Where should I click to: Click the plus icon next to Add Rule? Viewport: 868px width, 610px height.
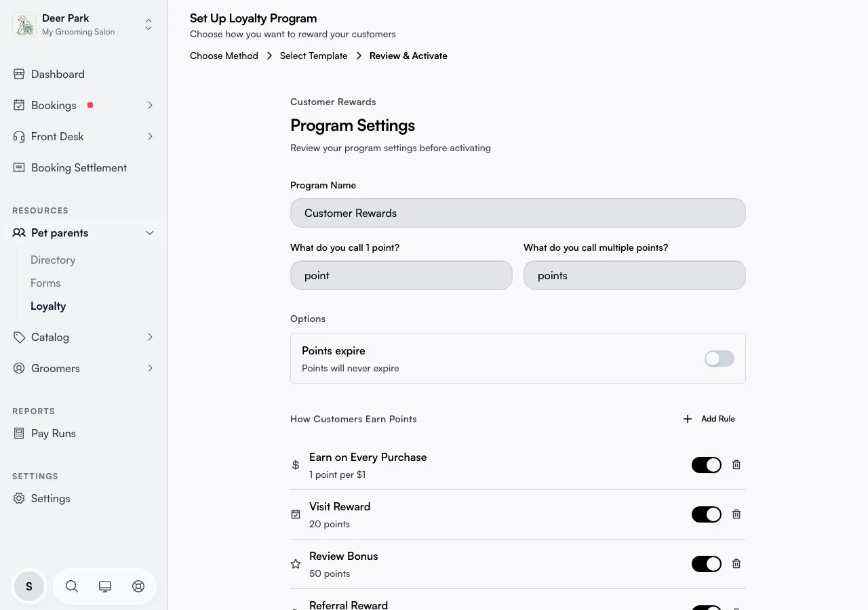point(688,419)
